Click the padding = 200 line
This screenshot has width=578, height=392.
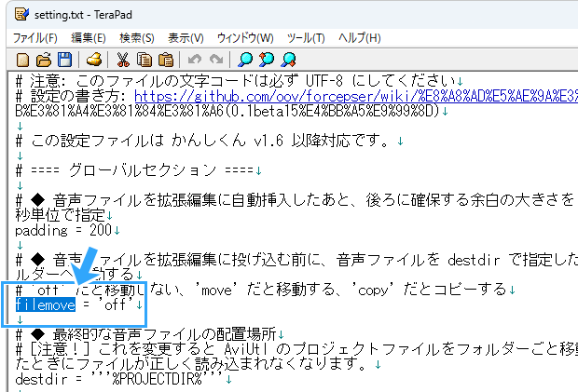coord(63,230)
